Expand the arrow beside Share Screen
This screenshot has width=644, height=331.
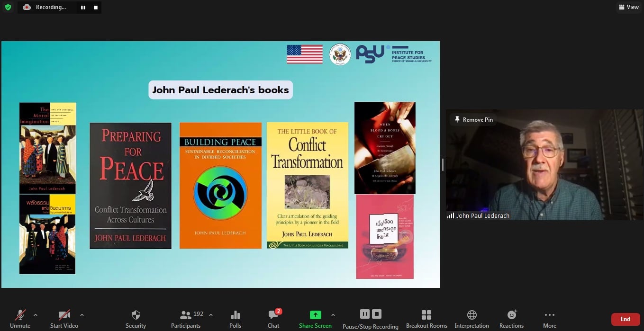coord(333,314)
